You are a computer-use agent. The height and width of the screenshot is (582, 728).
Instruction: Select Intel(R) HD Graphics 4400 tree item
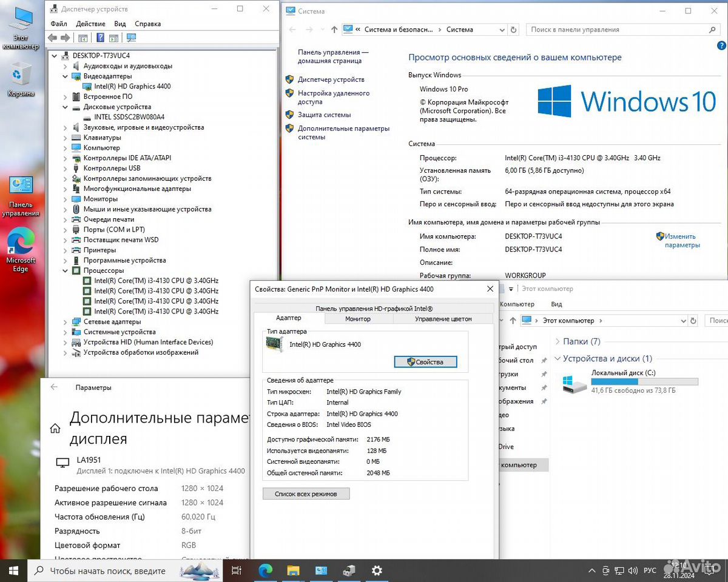pos(132,86)
